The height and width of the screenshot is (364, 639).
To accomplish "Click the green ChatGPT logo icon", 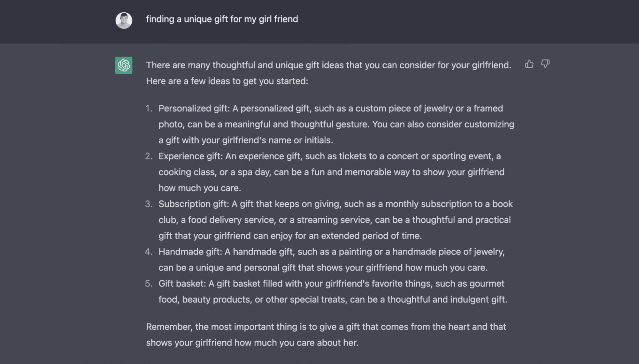I will pyautogui.click(x=124, y=65).
